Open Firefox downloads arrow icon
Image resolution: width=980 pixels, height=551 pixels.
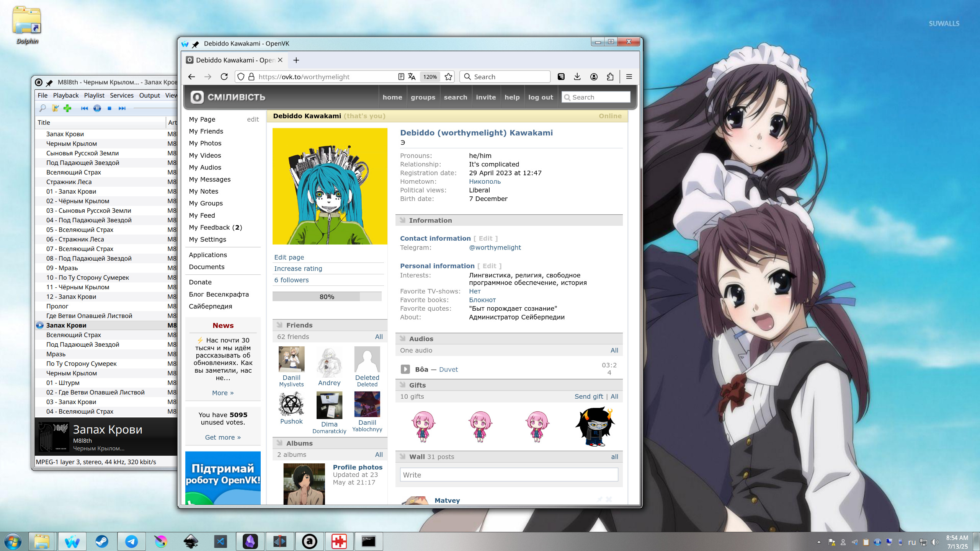577,77
